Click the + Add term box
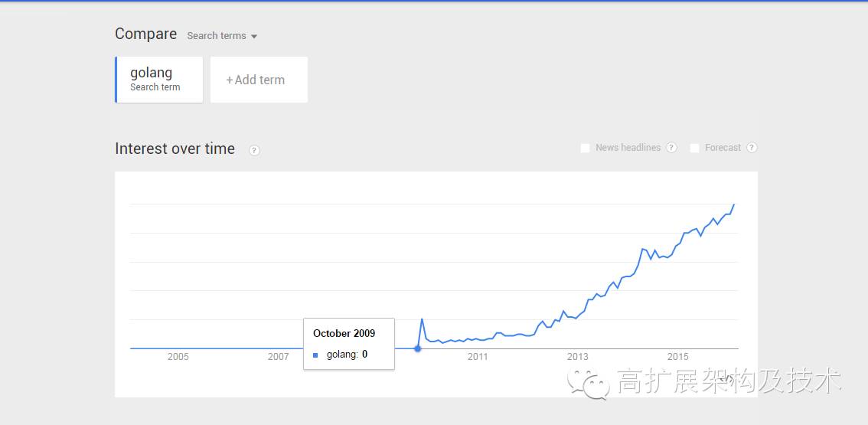The width and height of the screenshot is (868, 425). pyautogui.click(x=259, y=79)
